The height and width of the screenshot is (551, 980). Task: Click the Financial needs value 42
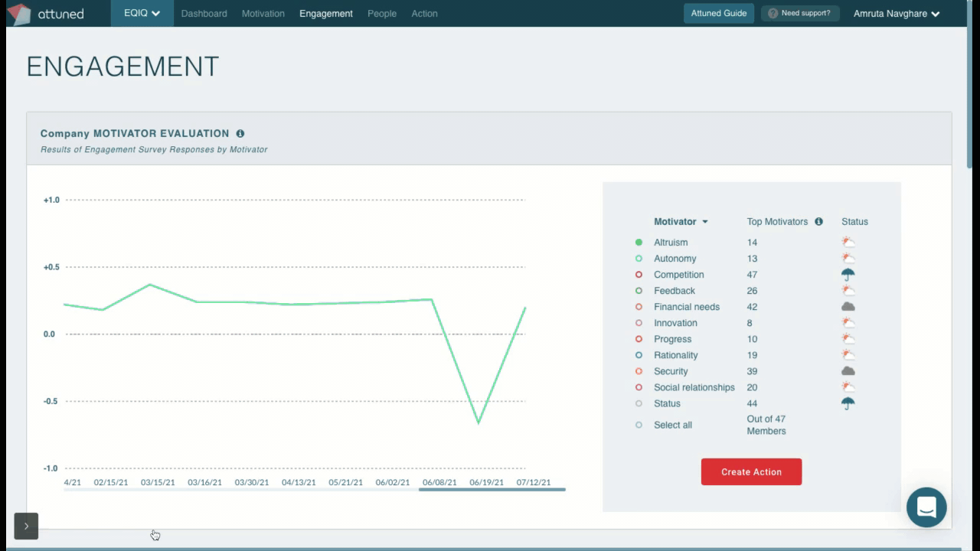coord(752,307)
